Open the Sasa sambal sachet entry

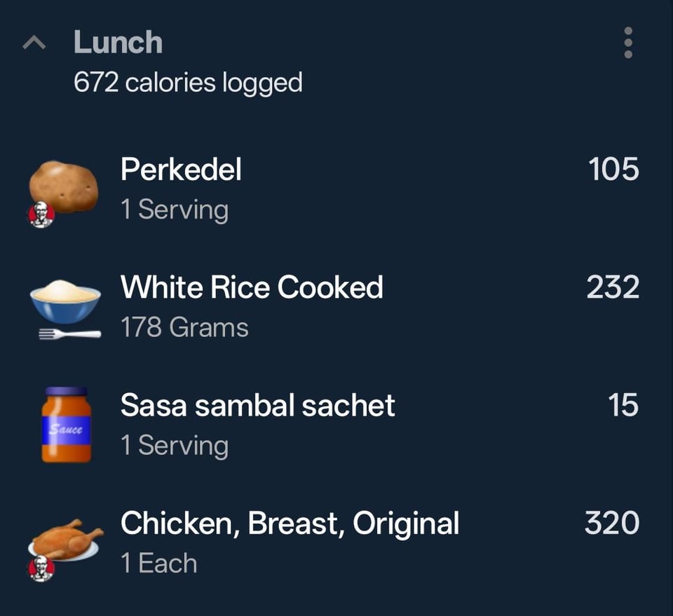coord(257,406)
